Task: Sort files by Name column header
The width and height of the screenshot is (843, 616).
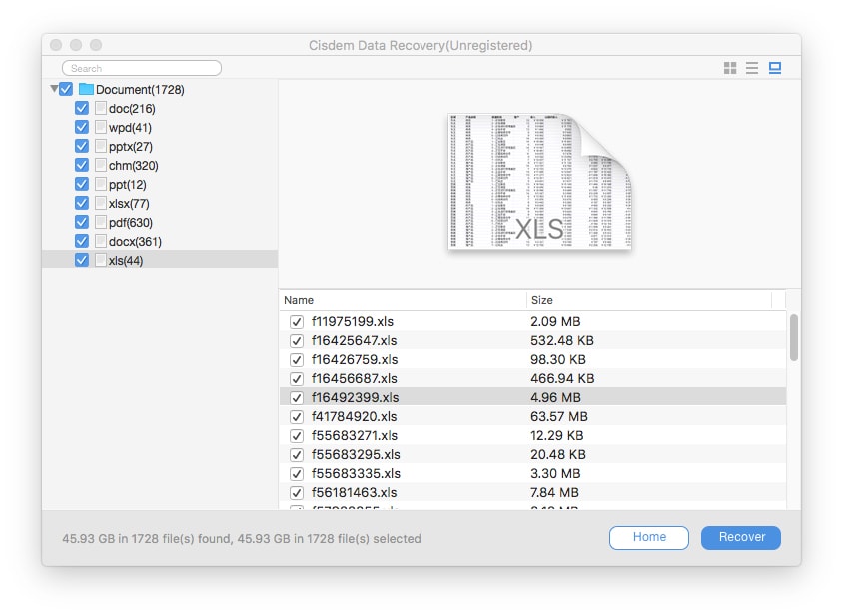Action: 403,300
